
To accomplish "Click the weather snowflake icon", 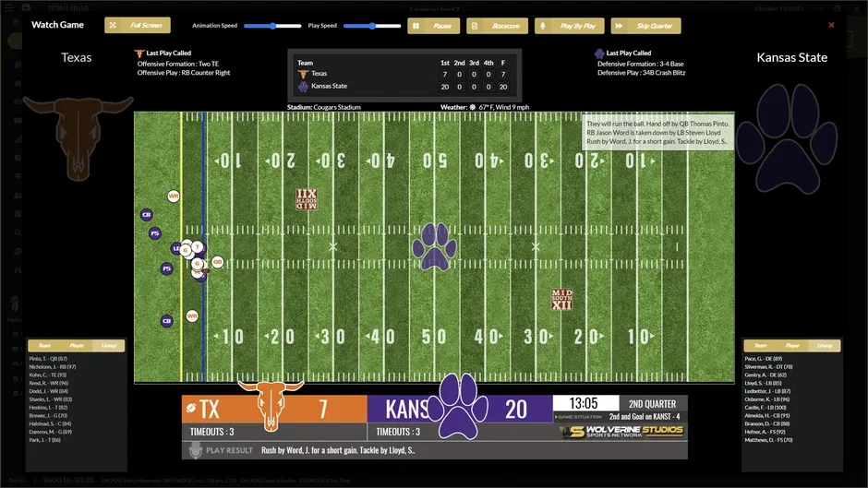I will 472,107.
